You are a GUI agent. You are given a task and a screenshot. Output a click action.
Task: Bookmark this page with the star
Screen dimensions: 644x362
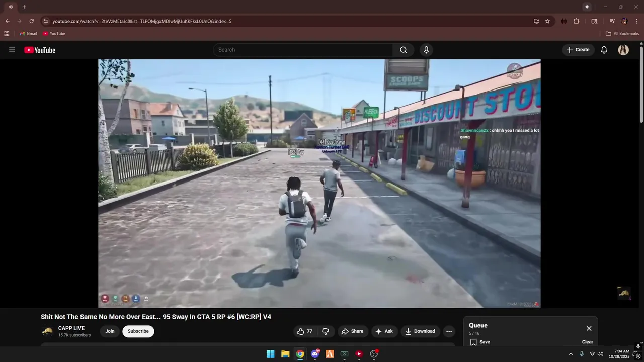click(547, 21)
